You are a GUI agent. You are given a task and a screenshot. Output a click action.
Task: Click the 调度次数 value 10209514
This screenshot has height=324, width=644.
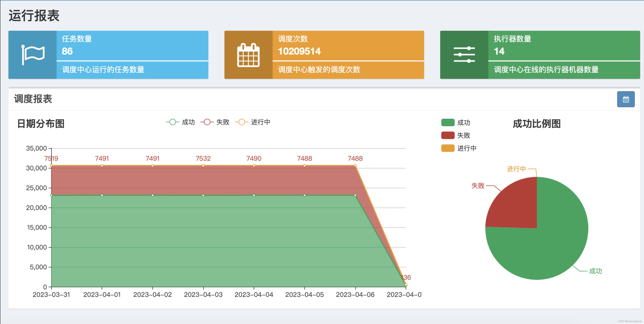click(299, 51)
